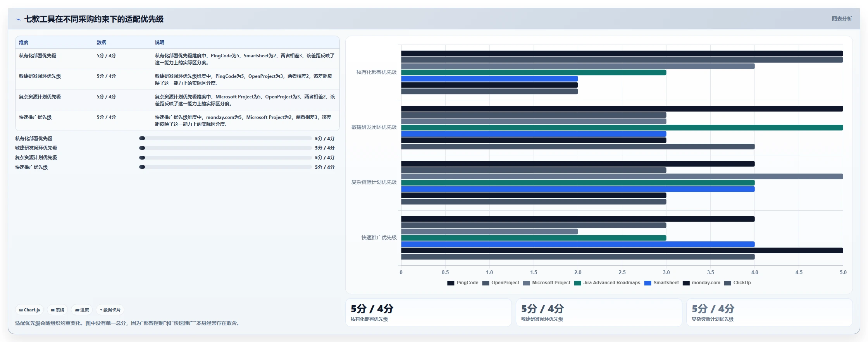The image size is (868, 342).
Task: Toggle the OpenProject legend entry
Action: (x=501, y=283)
